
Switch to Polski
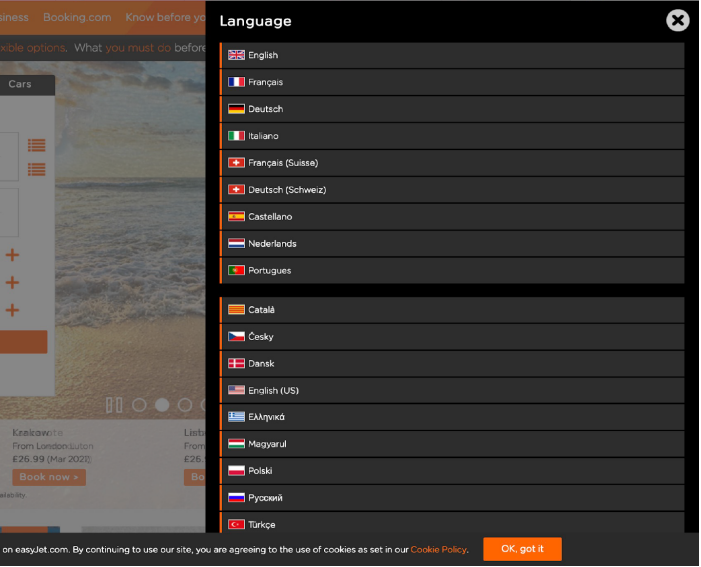(452, 471)
